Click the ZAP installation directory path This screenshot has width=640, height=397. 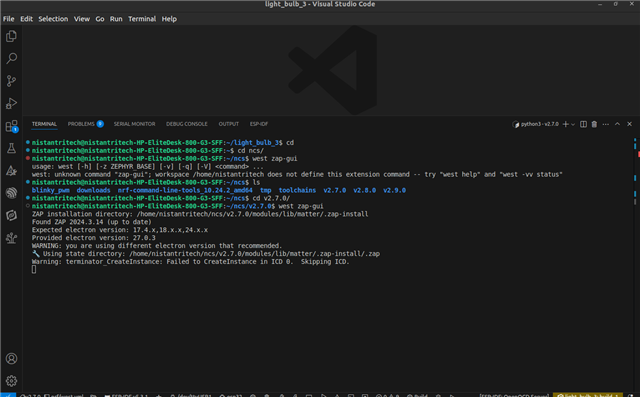click(252, 214)
